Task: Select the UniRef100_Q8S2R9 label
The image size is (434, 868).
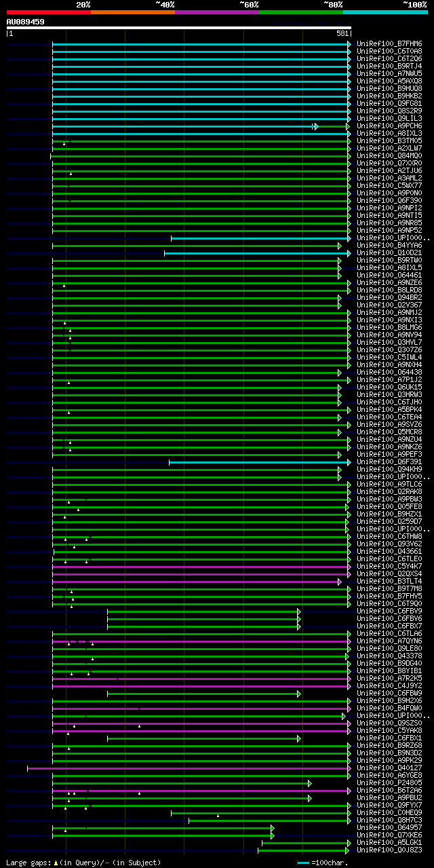Action: tap(389, 111)
